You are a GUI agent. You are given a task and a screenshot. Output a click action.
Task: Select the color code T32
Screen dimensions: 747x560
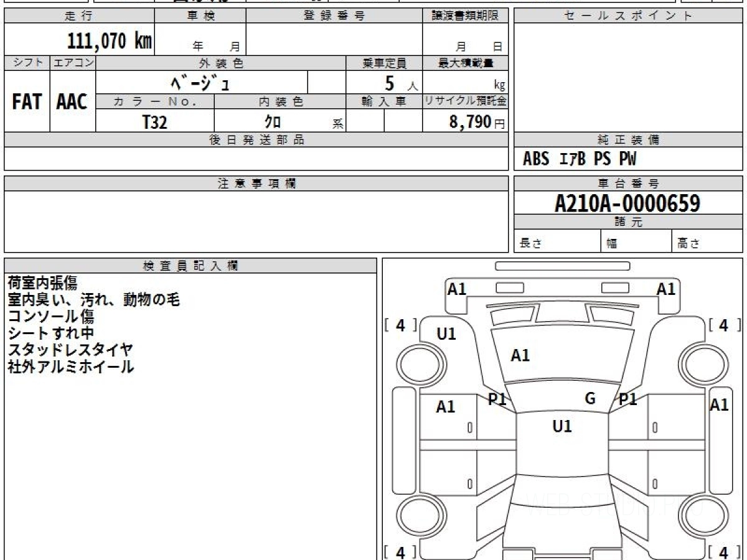coord(154,122)
